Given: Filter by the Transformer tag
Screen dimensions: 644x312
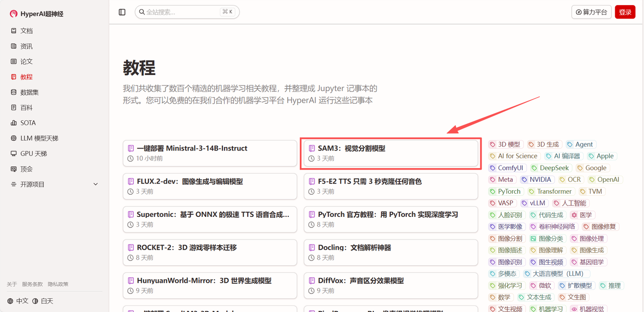Looking at the screenshot, I should [550, 191].
